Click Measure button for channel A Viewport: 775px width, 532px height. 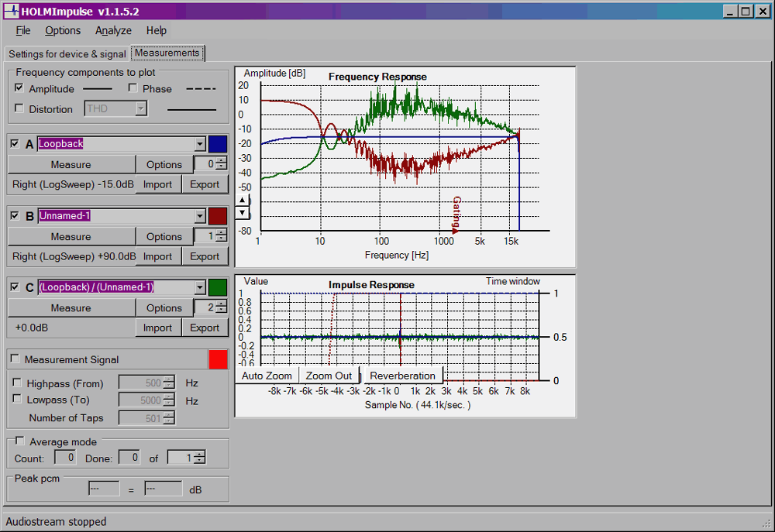[x=71, y=164]
